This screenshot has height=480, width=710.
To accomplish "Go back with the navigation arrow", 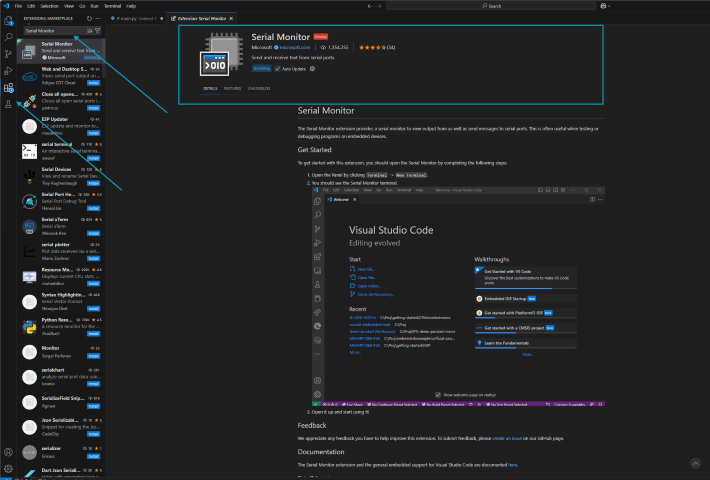I will click(x=369, y=6).
